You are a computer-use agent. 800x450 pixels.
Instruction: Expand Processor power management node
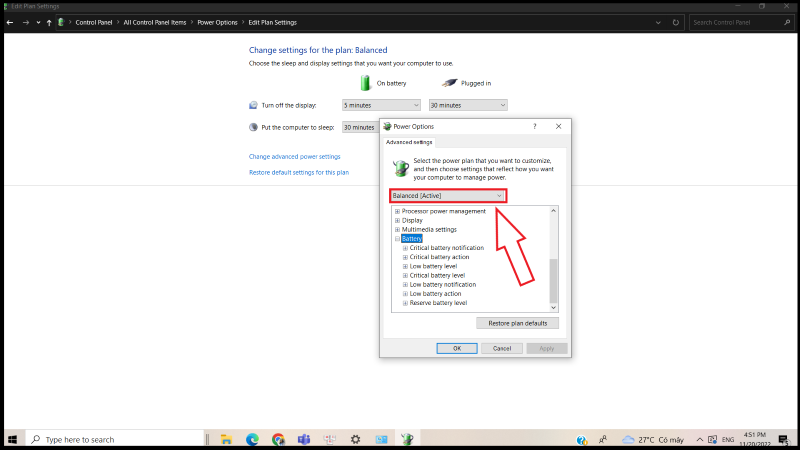397,211
